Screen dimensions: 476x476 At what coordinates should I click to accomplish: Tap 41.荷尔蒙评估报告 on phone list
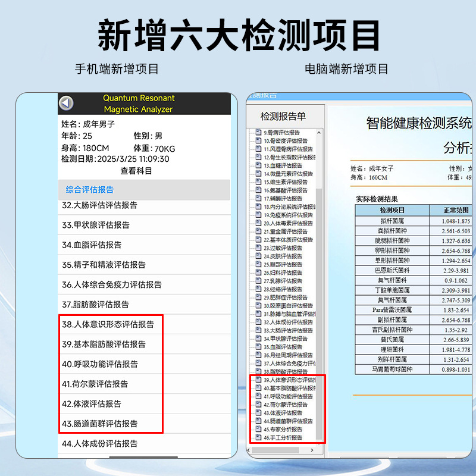point(144,384)
